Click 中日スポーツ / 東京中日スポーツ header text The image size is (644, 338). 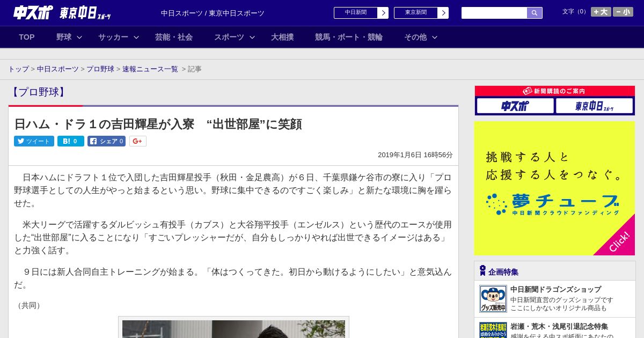coord(213,13)
